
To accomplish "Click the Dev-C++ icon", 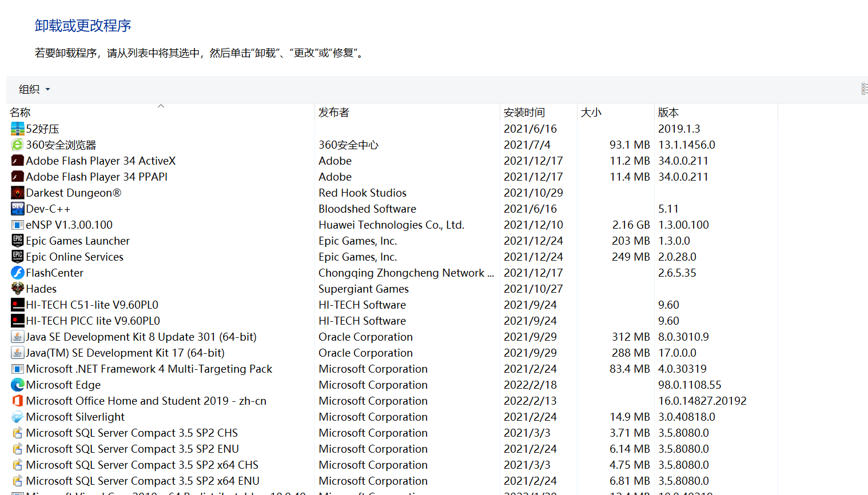I will tap(18, 209).
